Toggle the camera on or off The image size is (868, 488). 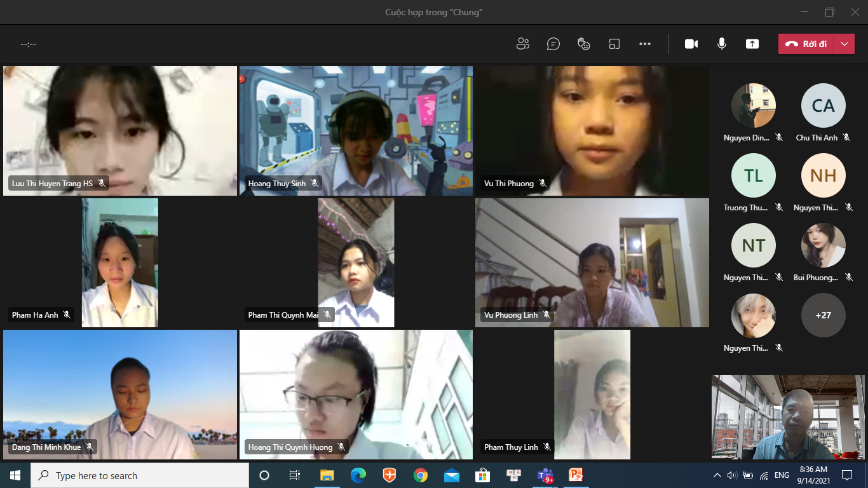click(x=691, y=44)
